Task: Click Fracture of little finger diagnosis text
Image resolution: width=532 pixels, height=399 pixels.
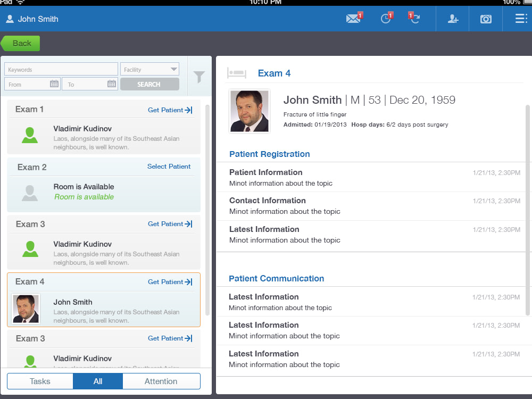Action: 315,114
